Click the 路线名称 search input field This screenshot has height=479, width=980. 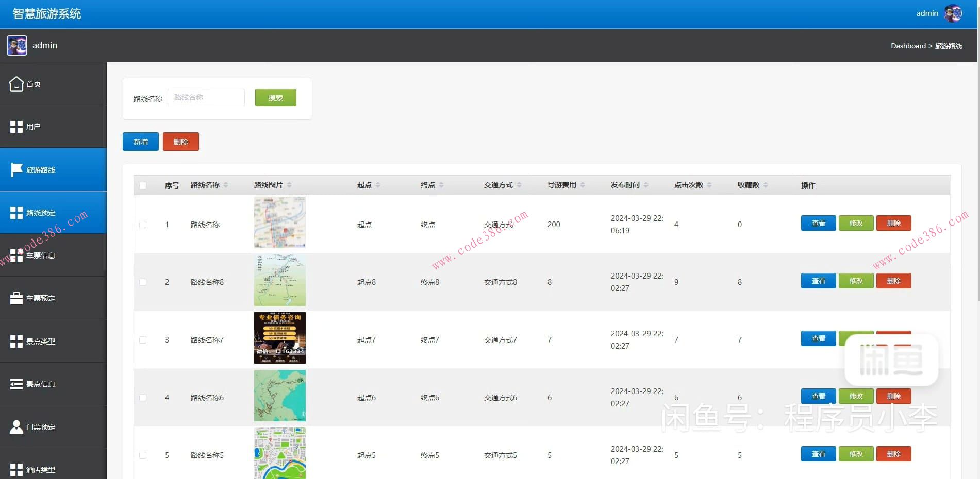206,97
